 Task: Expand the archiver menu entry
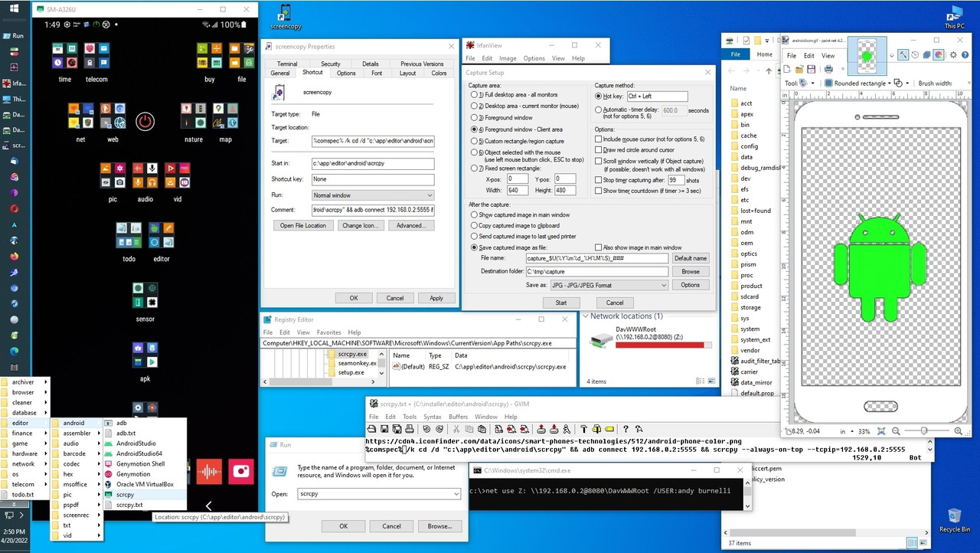(25, 381)
